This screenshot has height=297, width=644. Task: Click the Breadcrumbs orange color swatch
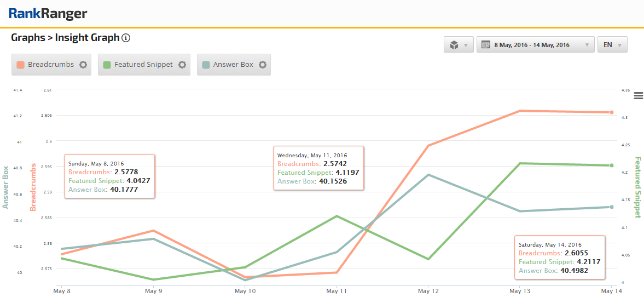pos(21,65)
